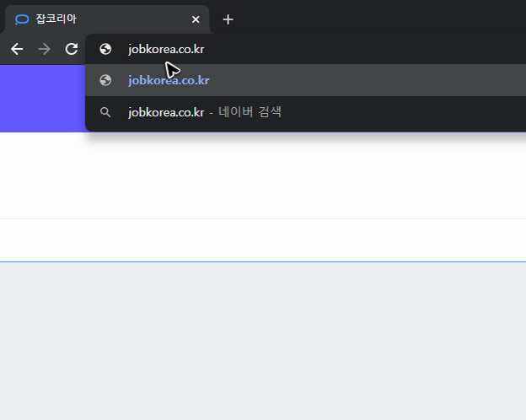Viewport: 526px width, 420px height.
Task: Click the globe icon in the address bar
Action: point(105,49)
